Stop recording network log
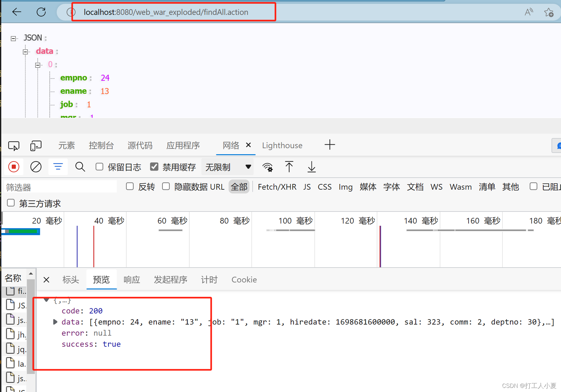This screenshot has width=561, height=392. coord(13,167)
